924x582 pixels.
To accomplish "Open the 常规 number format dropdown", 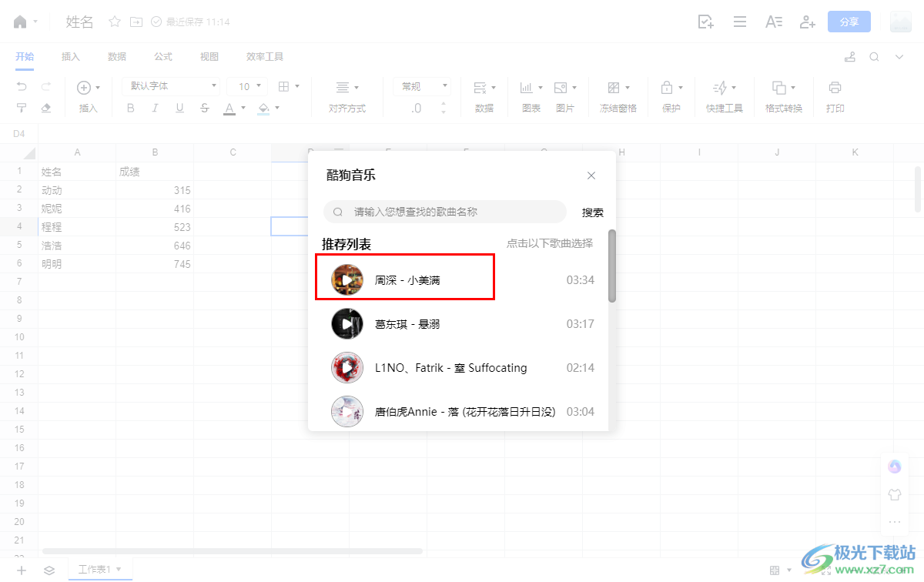I will (421, 86).
